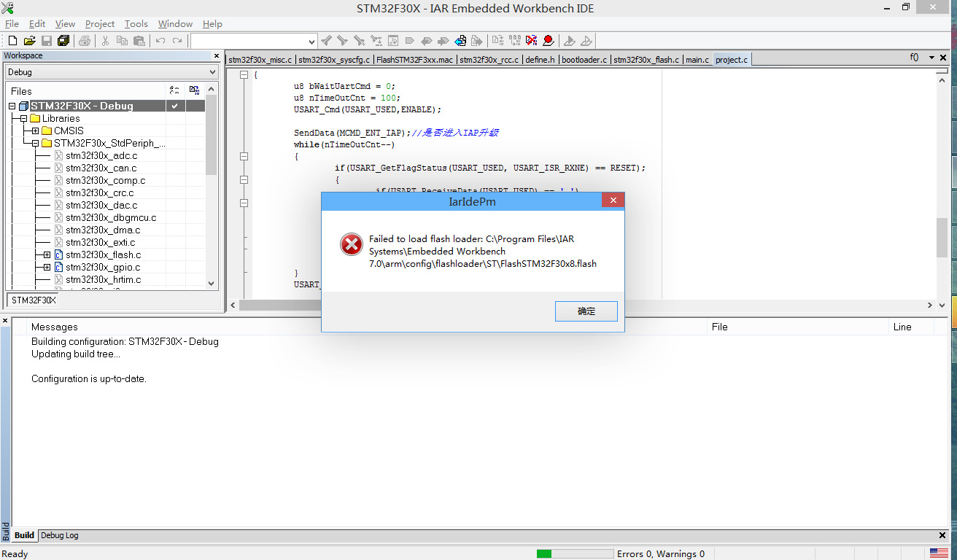Click the Navigate Backward icon
This screenshot has width=957, height=560.
tap(460, 41)
